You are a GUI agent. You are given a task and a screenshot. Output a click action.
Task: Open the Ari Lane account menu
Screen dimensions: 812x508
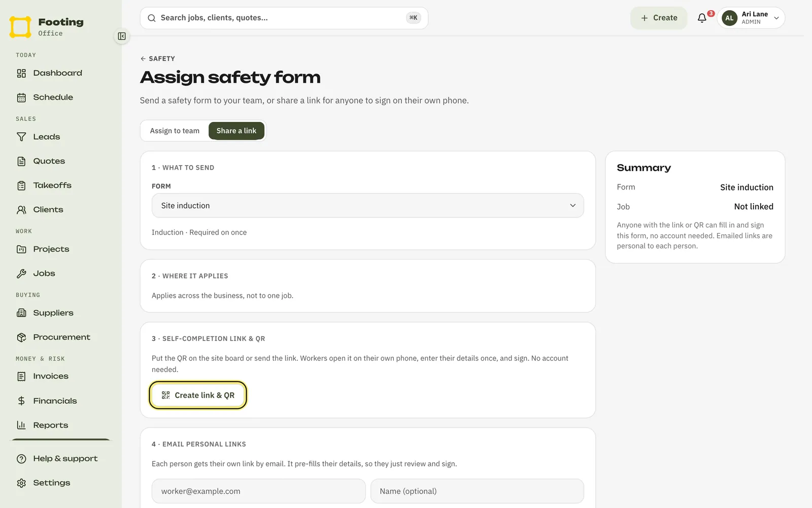[x=751, y=18]
